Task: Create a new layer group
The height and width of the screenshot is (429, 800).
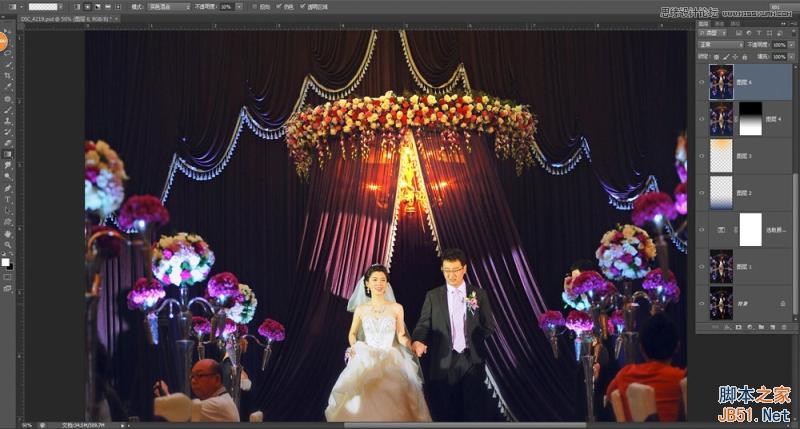Action: click(x=761, y=327)
